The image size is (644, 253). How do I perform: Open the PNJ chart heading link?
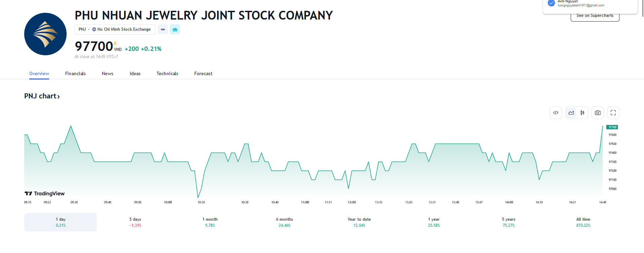coord(42,96)
